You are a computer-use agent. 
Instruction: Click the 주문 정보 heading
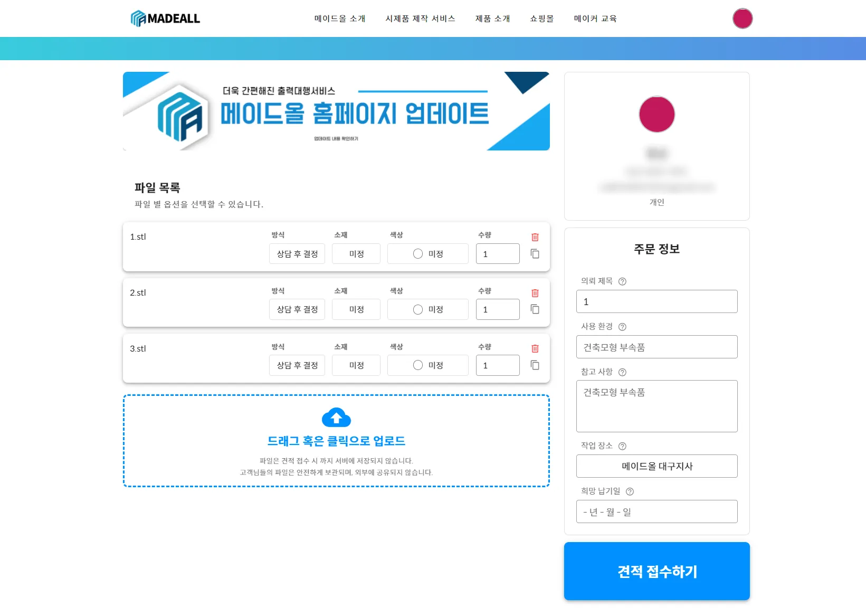click(657, 249)
